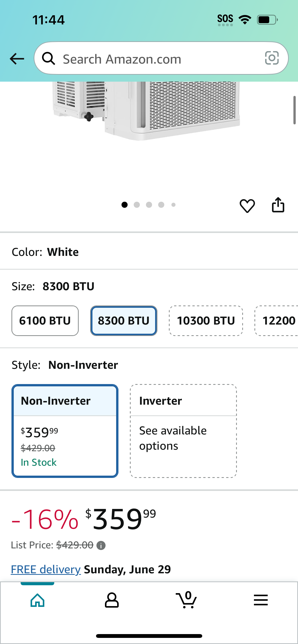This screenshot has width=298, height=644.
Task: Tap the share icon
Action: 278,205
